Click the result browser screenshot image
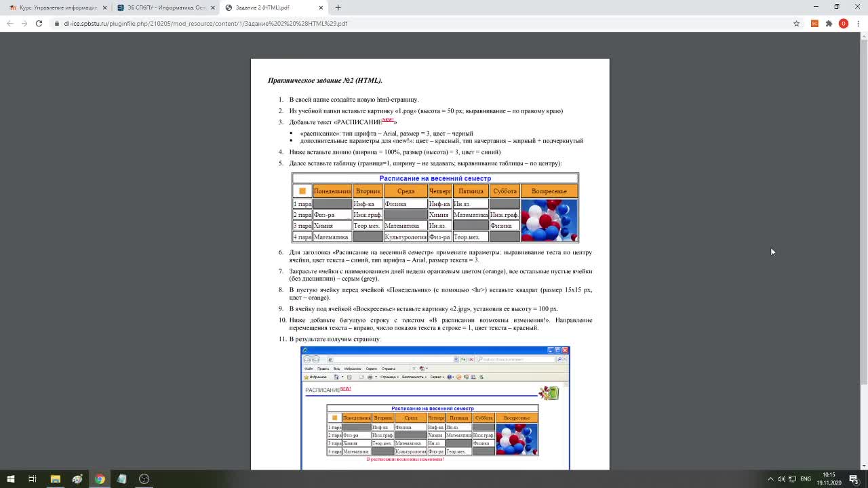This screenshot has height=488, width=868. coord(435,407)
